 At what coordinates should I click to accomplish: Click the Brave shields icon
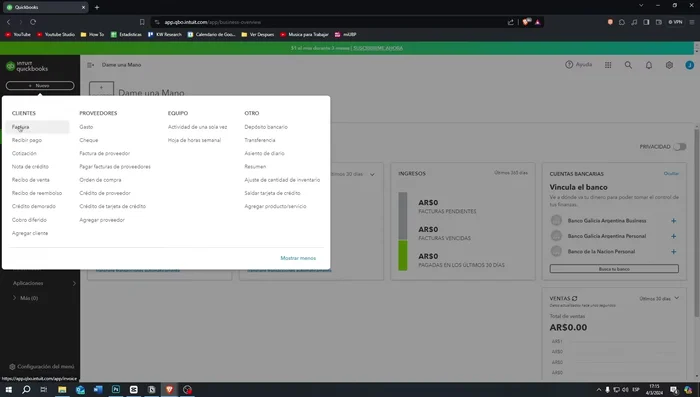(526, 22)
